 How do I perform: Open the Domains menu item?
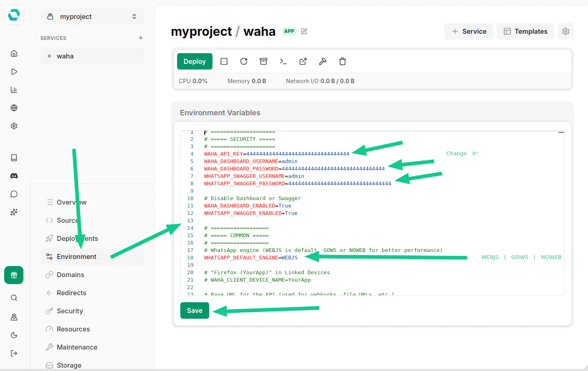pyautogui.click(x=70, y=275)
